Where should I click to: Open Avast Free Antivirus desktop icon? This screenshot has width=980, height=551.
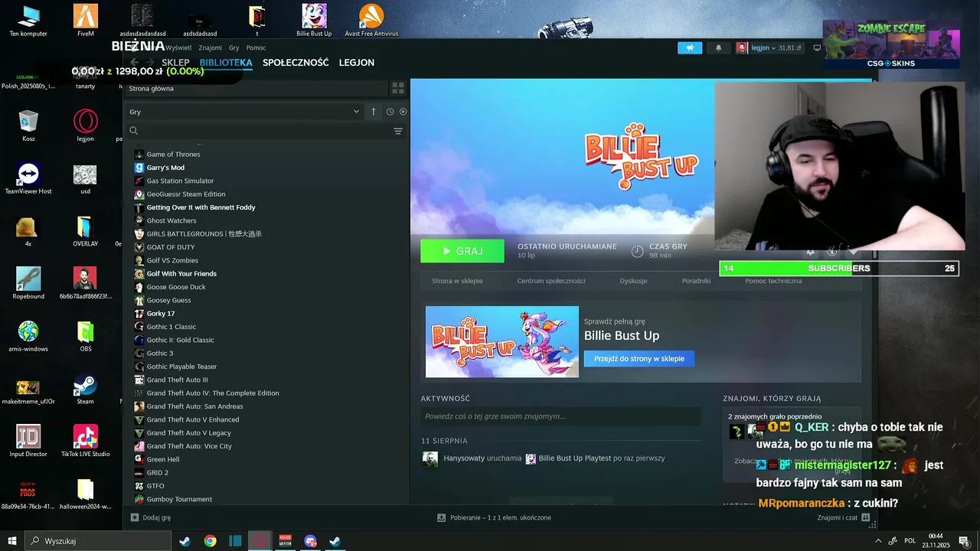pos(371,21)
